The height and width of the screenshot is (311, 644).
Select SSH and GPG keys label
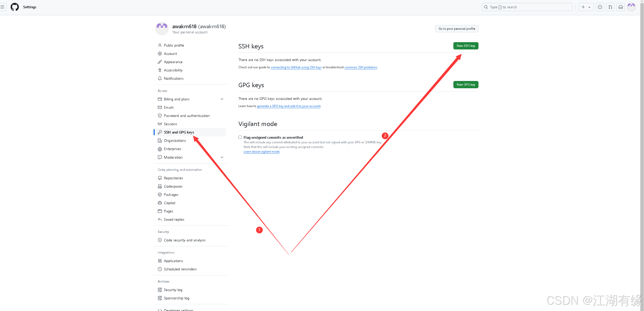(x=179, y=132)
